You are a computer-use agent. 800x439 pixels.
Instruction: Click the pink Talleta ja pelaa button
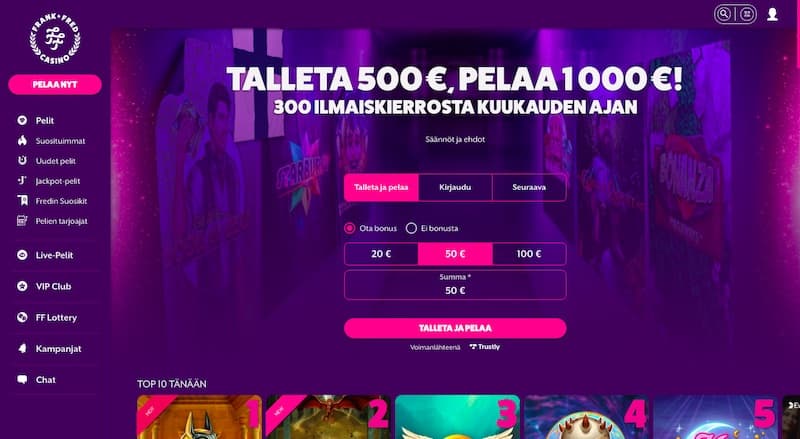(x=455, y=328)
